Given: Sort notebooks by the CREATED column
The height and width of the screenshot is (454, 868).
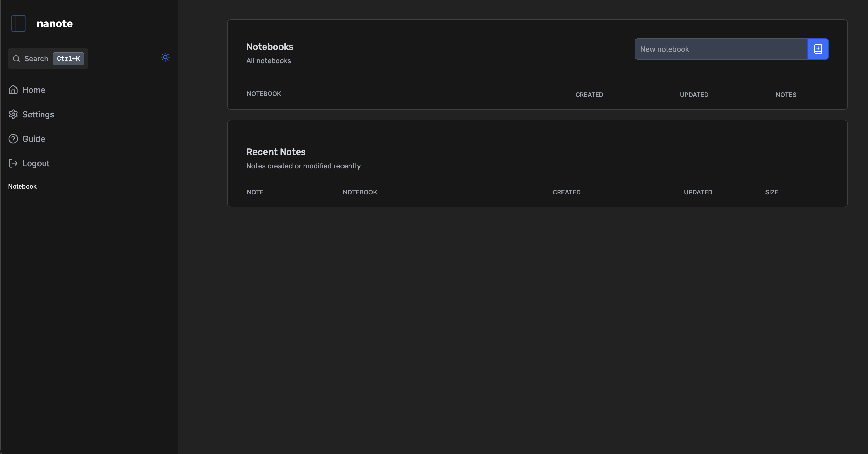Looking at the screenshot, I should click(589, 95).
